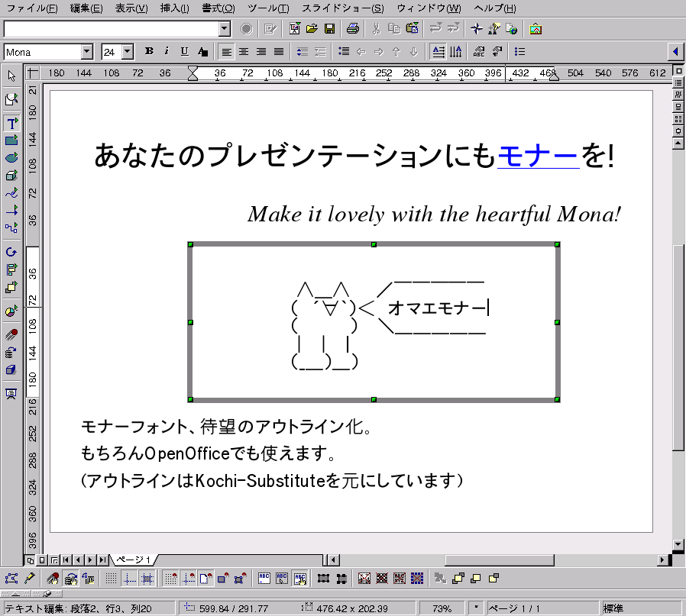Open the URL address field dropdown
The height and width of the screenshot is (616, 686).
(x=225, y=29)
